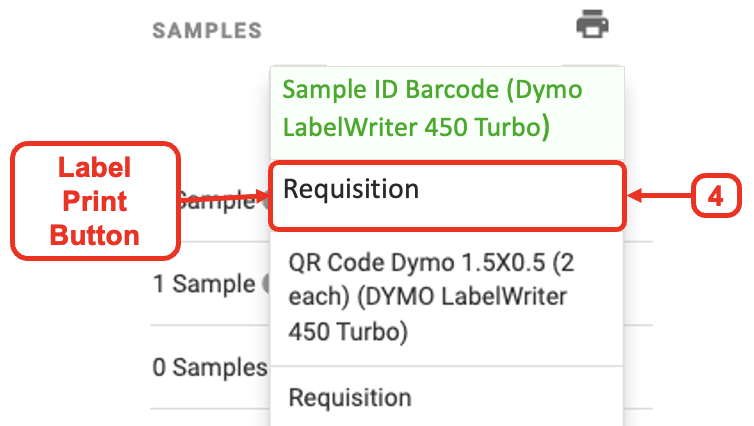Image resolution: width=754 pixels, height=426 pixels.
Task: Open the 0 Samples row
Action: 211,367
